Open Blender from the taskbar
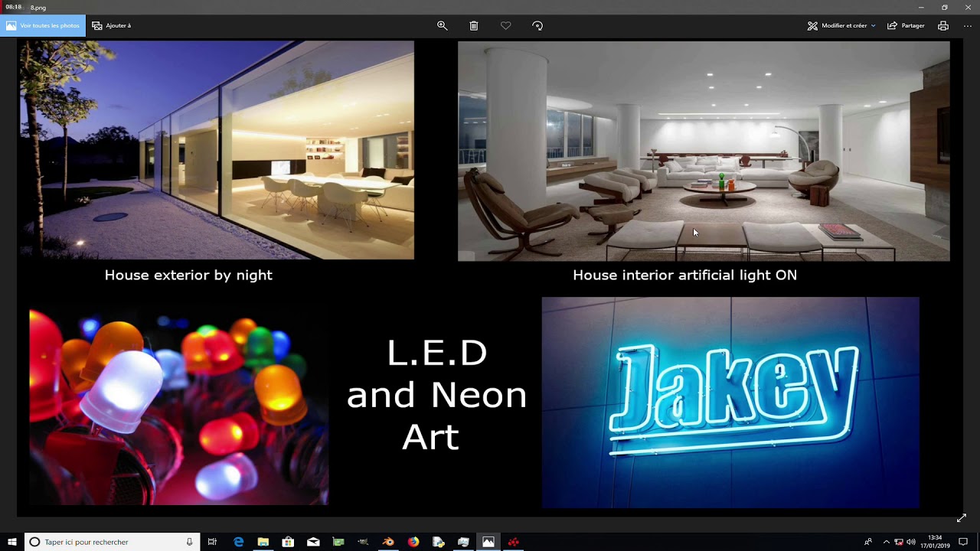The height and width of the screenshot is (551, 980). pyautogui.click(x=388, y=542)
